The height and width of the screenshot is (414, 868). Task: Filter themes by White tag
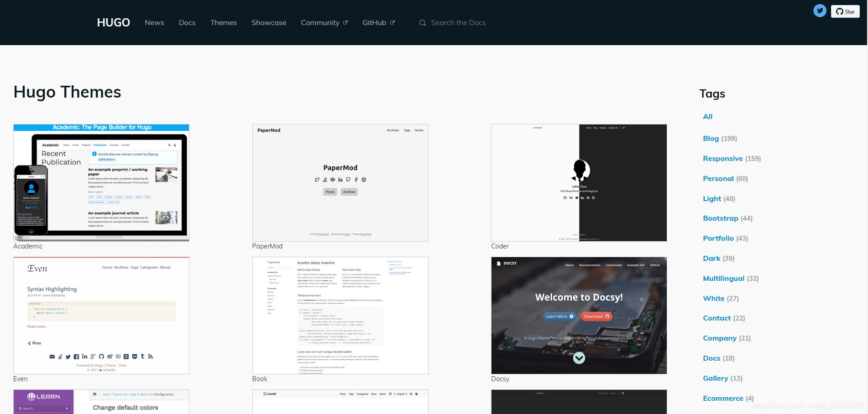714,299
